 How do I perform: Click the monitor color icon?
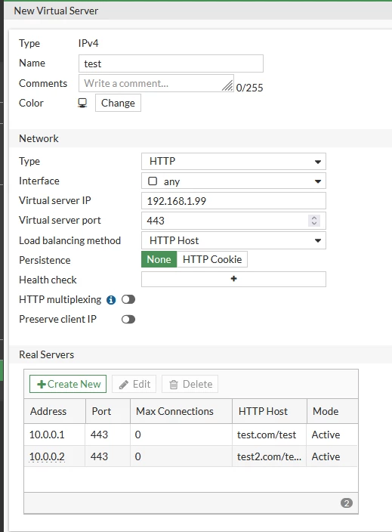(82, 103)
